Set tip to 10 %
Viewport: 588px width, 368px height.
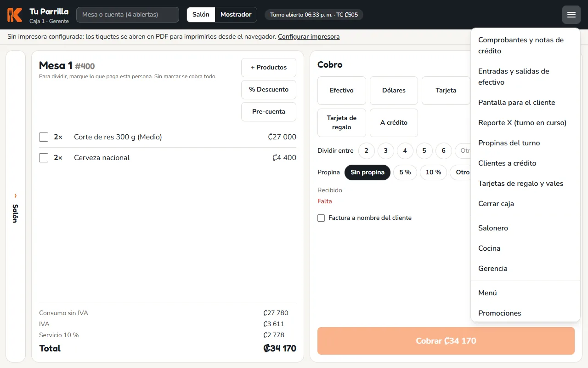tap(433, 172)
